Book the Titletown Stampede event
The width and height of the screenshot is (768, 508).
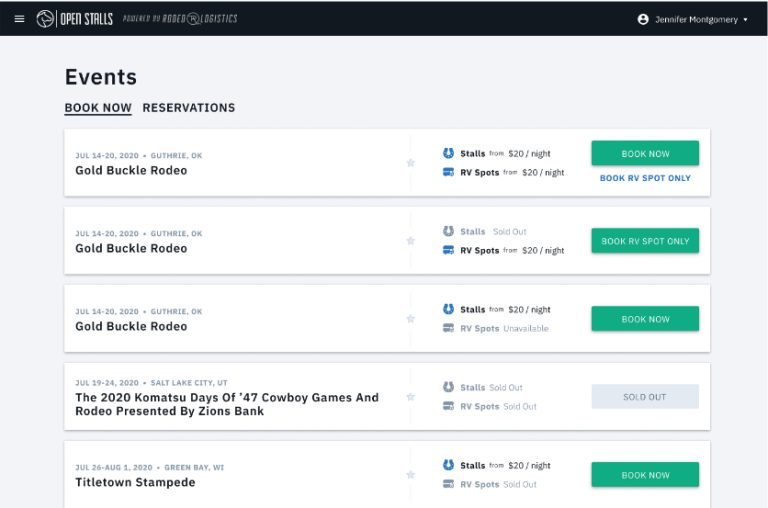pyautogui.click(x=645, y=475)
